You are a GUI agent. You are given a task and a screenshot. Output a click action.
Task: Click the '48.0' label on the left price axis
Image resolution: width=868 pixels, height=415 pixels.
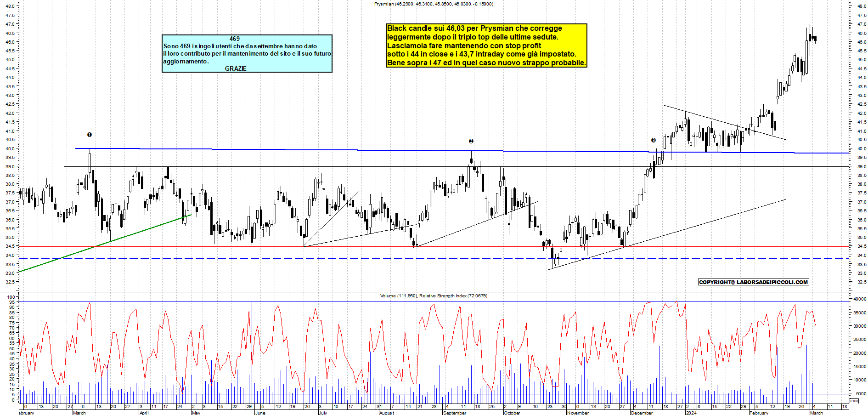click(10, 6)
